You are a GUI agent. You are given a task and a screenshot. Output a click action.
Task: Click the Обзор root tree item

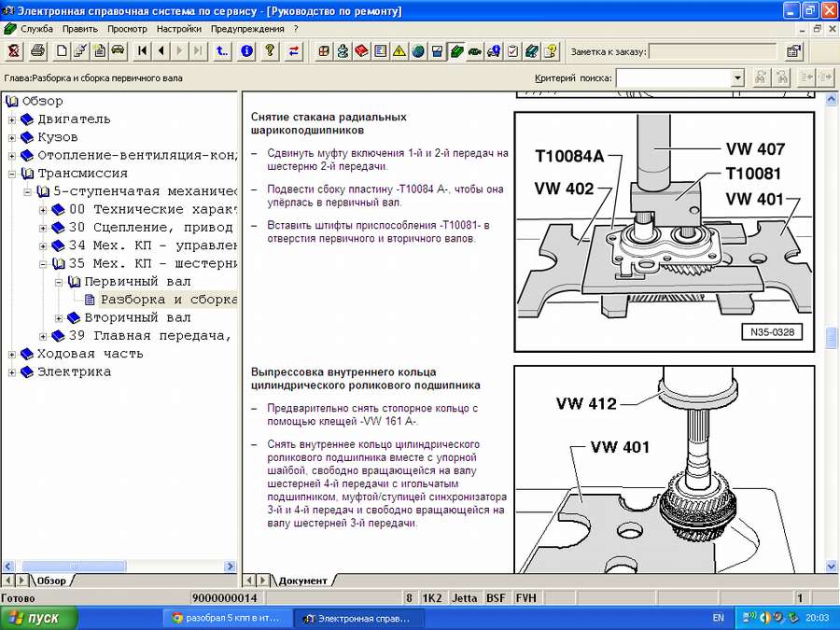[x=42, y=101]
